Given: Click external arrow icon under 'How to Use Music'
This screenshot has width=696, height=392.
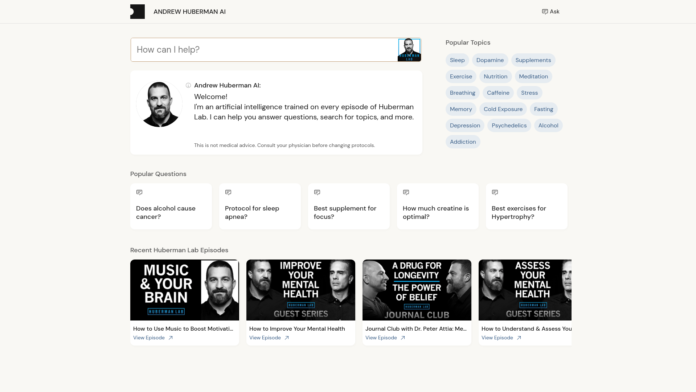Looking at the screenshot, I should coord(170,338).
